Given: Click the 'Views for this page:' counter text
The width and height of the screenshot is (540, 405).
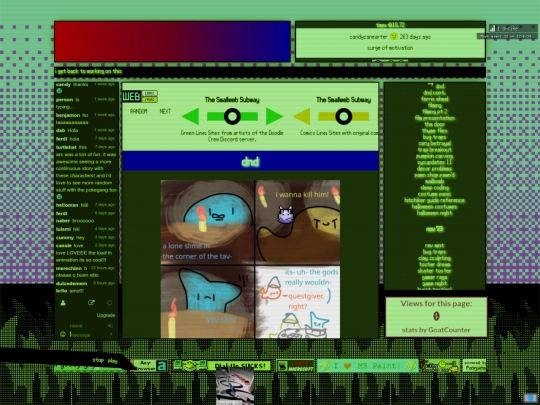Looking at the screenshot, I should point(436,303).
